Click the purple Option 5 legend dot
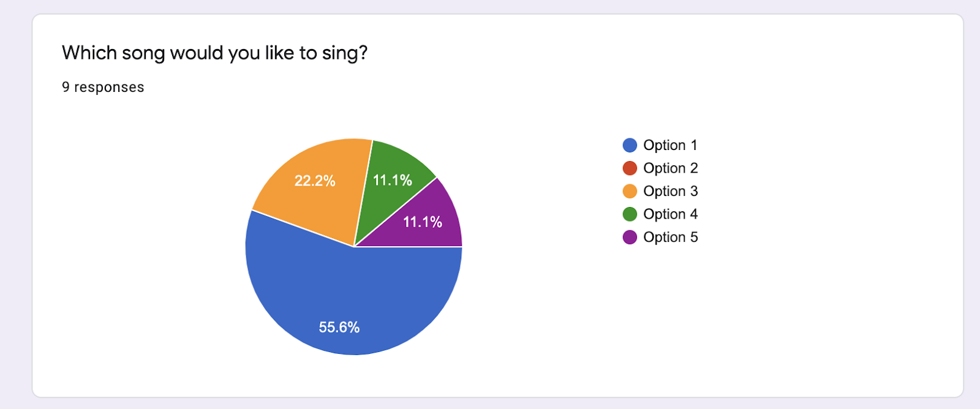980x409 pixels. (x=630, y=237)
